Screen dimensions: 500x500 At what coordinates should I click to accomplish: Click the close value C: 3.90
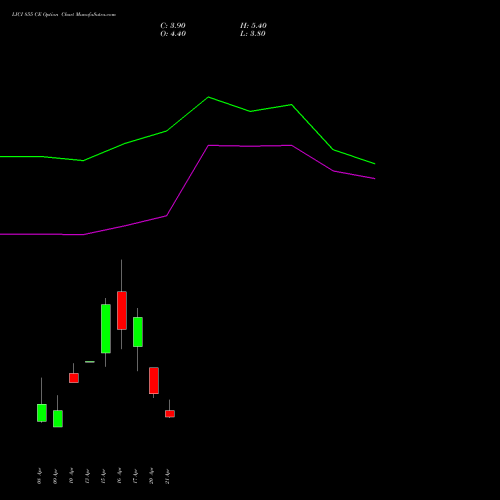coord(173,26)
